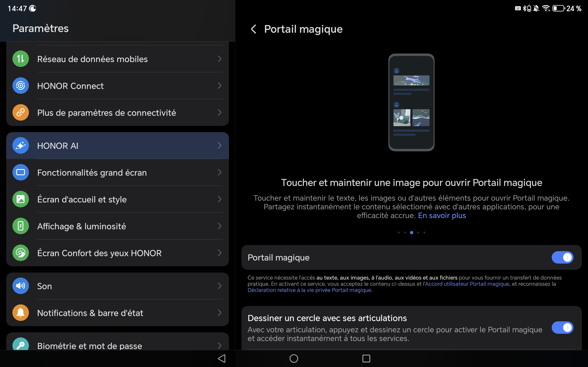The width and height of the screenshot is (588, 367).
Task: Expand Fonctionnalités grand écran chevron
Action: point(219,172)
